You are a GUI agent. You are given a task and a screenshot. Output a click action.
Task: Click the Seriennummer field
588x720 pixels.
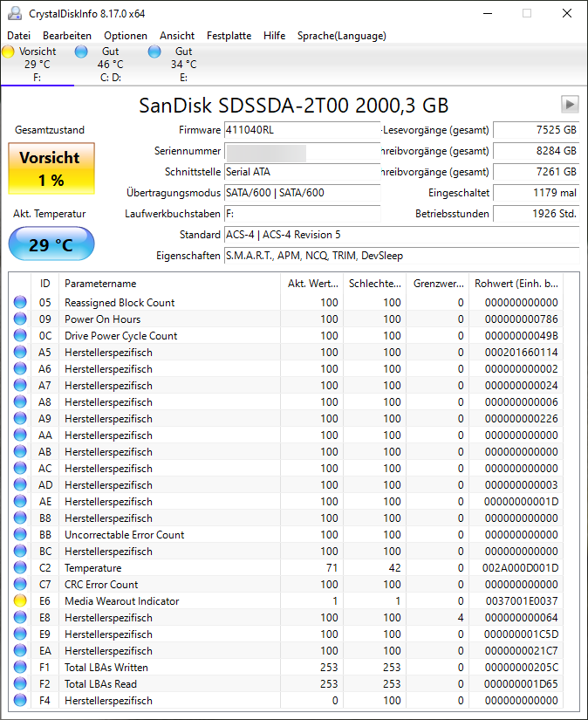pos(303,151)
